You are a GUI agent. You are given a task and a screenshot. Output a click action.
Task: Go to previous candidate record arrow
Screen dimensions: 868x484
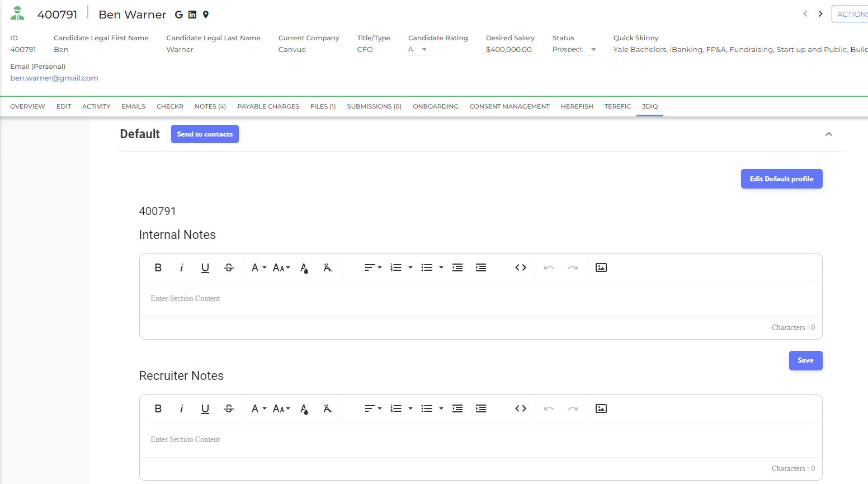click(x=805, y=14)
